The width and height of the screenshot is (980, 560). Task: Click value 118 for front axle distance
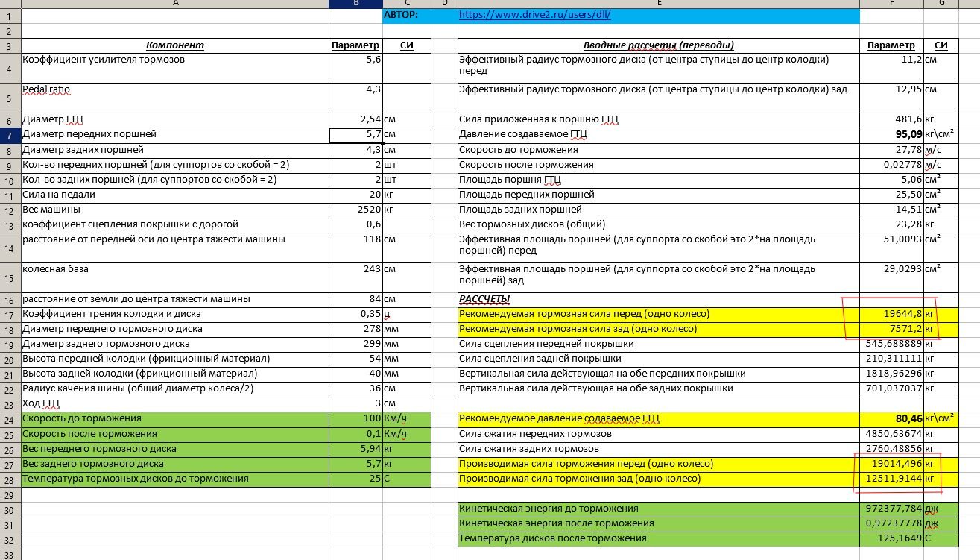tap(355, 247)
